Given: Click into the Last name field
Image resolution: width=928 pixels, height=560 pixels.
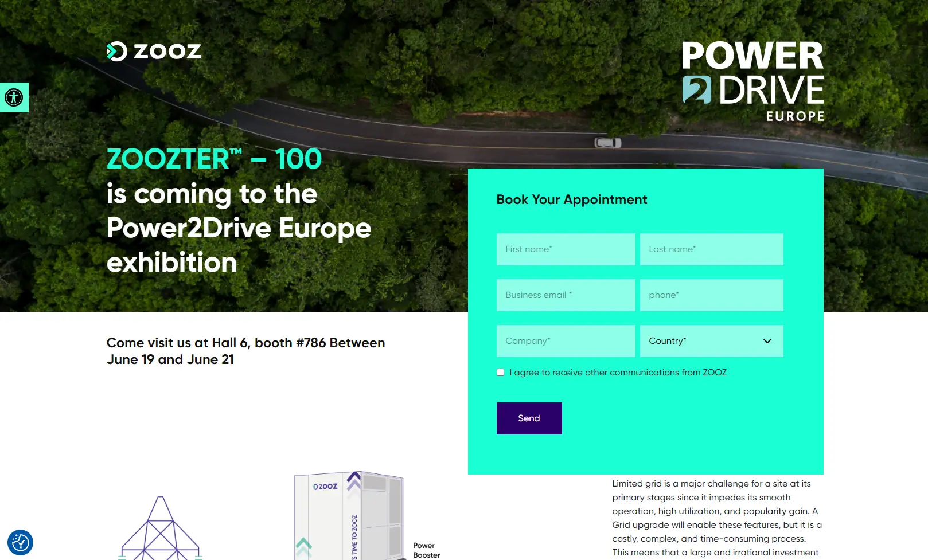Looking at the screenshot, I should pos(711,249).
